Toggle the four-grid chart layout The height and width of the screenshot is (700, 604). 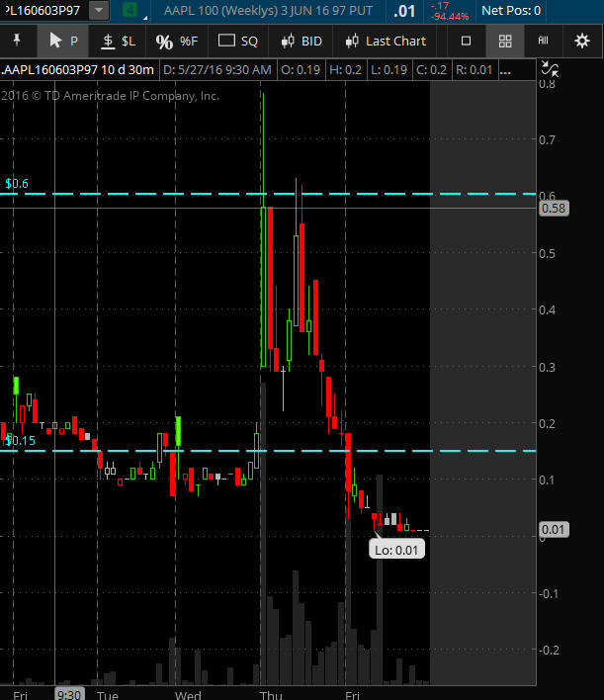505,42
